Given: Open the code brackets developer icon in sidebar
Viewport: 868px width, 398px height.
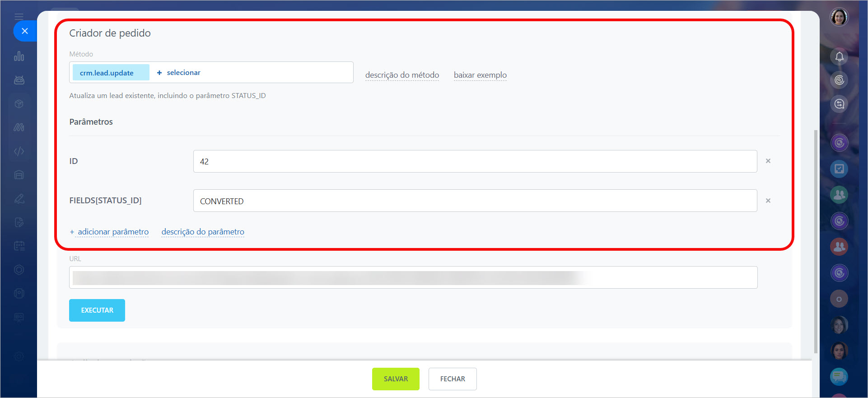Looking at the screenshot, I should click(x=19, y=151).
